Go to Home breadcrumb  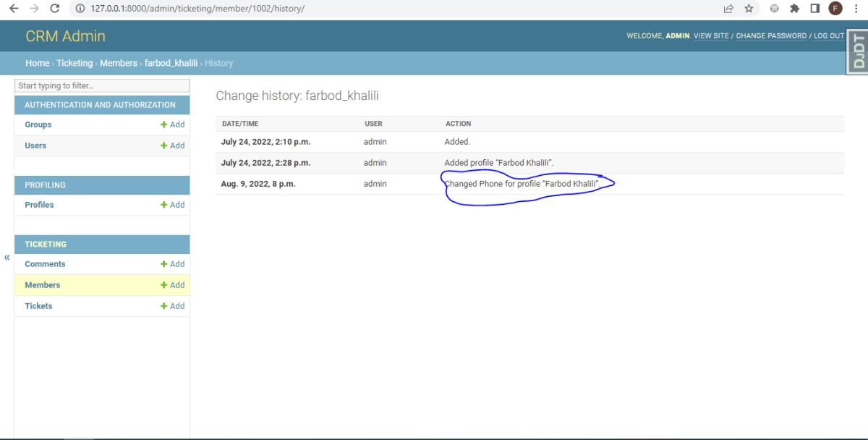(38, 63)
